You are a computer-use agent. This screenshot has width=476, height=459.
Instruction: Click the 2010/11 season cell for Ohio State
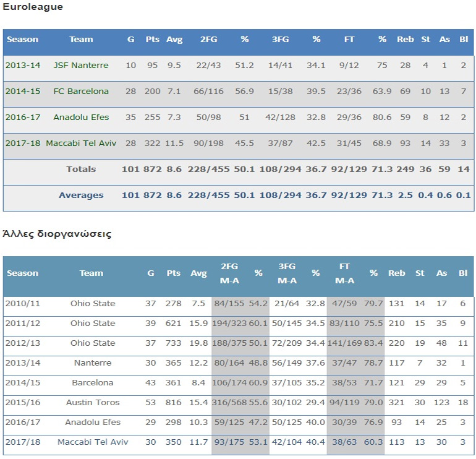click(22, 304)
